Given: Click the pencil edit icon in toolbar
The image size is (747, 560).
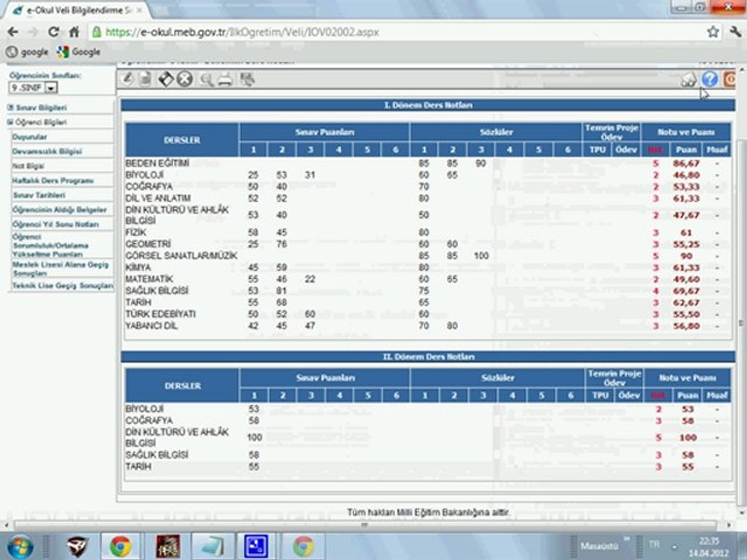Looking at the screenshot, I should coord(128,79).
